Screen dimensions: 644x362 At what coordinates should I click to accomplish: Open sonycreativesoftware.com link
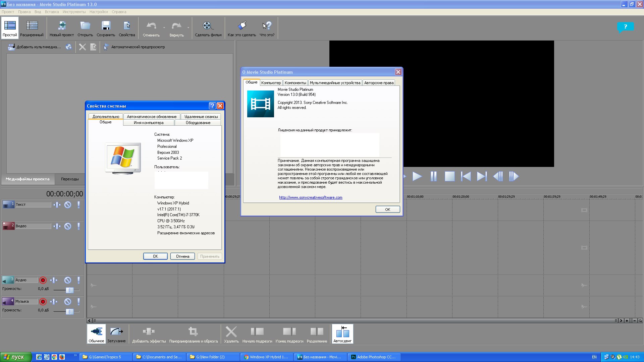click(311, 197)
